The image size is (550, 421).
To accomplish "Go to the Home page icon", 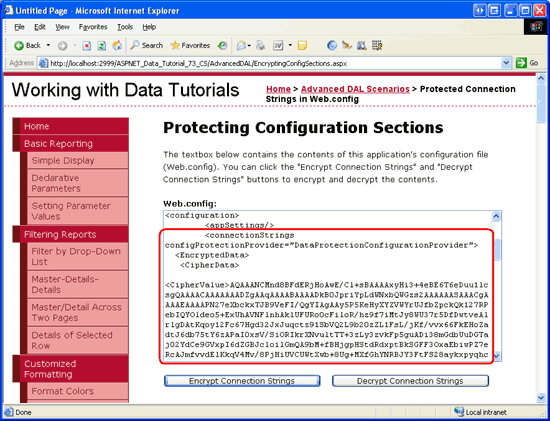I will click(x=117, y=46).
